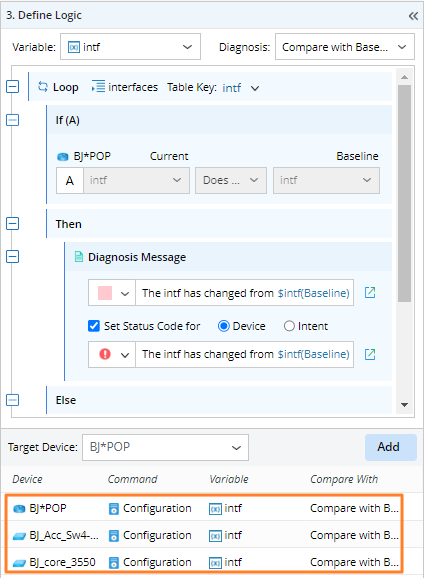Click the scrollbar down arrow in logic panel

coord(404,405)
